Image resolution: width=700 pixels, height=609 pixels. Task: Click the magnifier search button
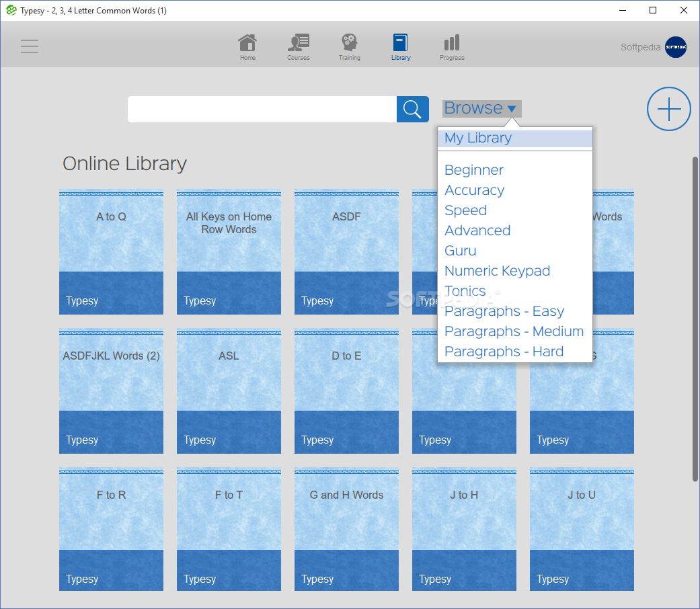(x=412, y=110)
